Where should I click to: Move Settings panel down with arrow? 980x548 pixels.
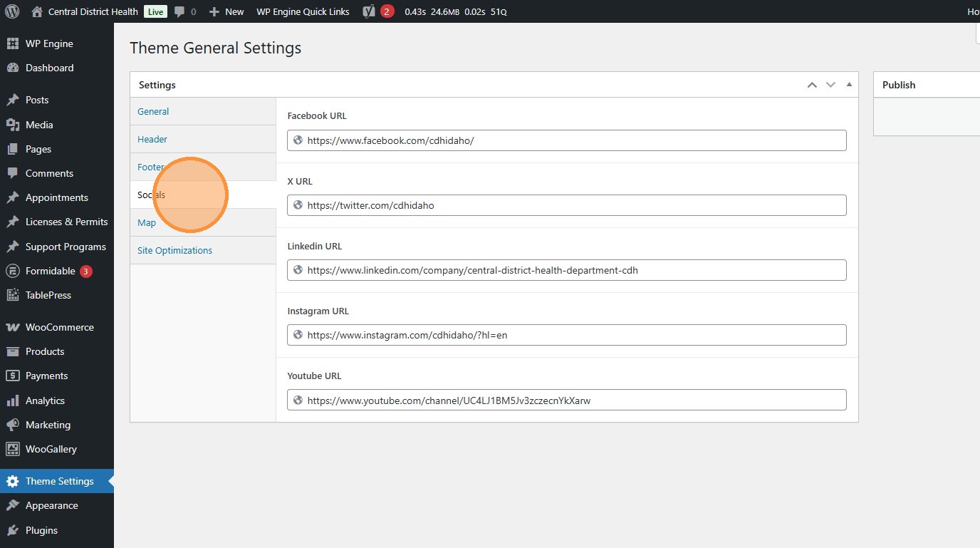tap(830, 85)
